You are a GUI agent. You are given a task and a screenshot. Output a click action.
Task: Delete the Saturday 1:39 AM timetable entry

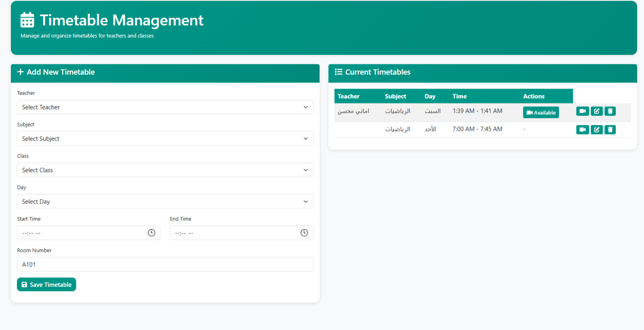point(610,111)
